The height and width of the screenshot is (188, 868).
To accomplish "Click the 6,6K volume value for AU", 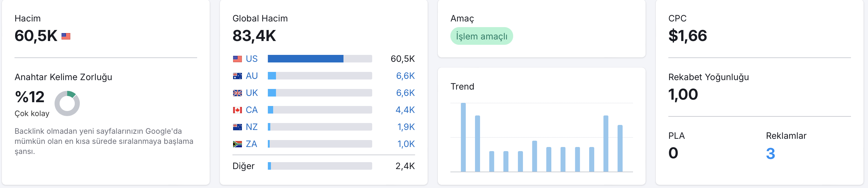I will pos(405,76).
